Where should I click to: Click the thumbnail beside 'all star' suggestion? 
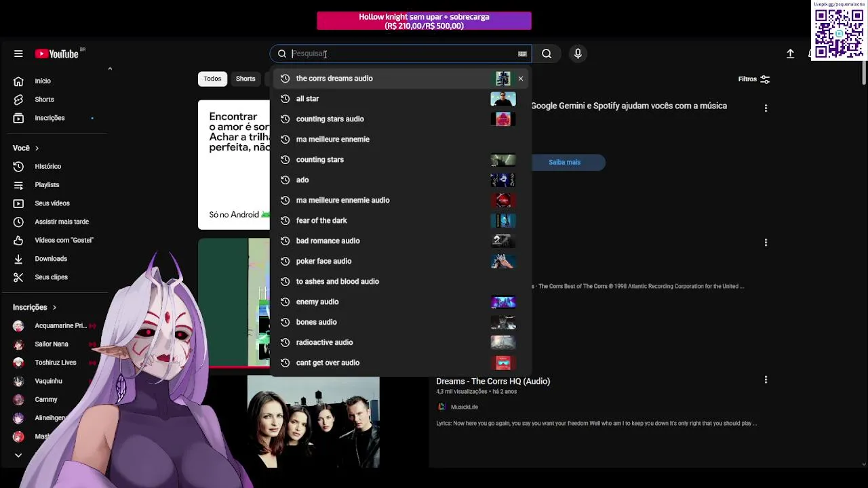pos(503,98)
